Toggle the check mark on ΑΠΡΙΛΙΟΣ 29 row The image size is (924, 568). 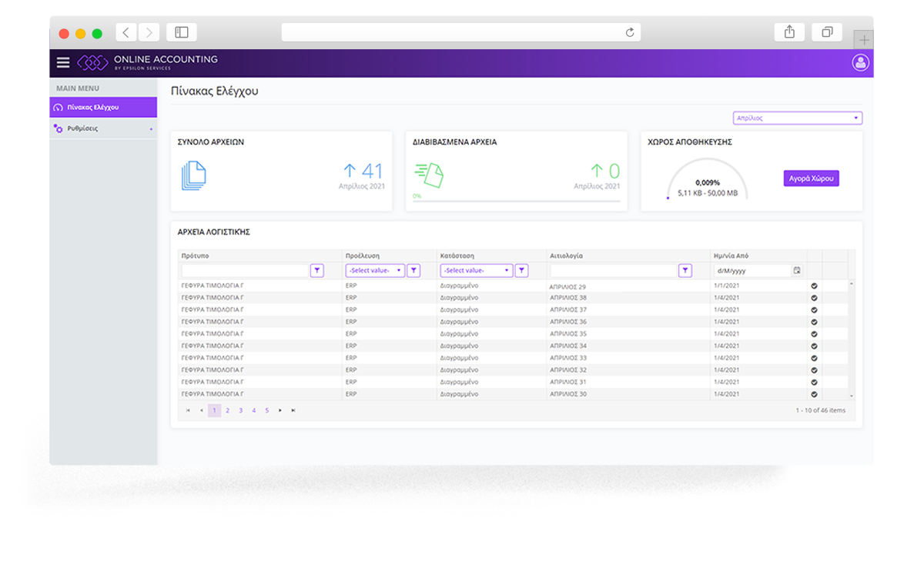(x=815, y=286)
